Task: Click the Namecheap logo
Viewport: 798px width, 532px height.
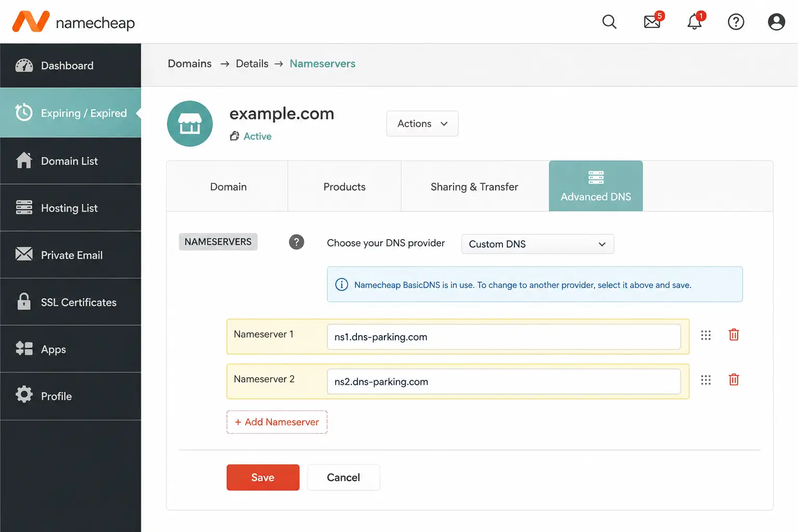Action: coord(73,22)
